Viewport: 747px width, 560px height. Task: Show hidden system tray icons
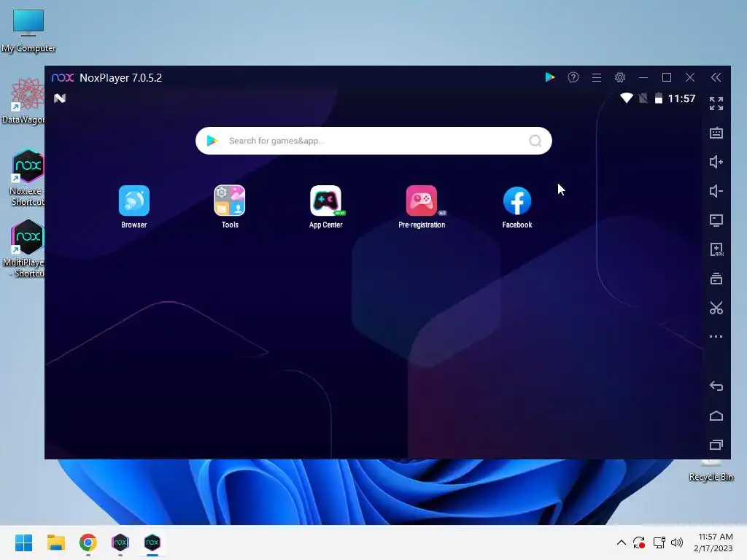[x=622, y=542]
